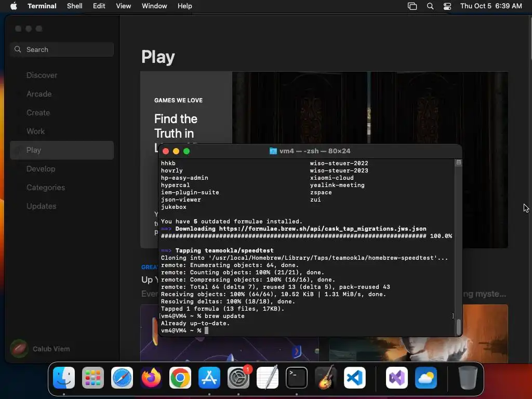Select Updates in App Store sidebar
This screenshot has height=399, width=532.
62,206
